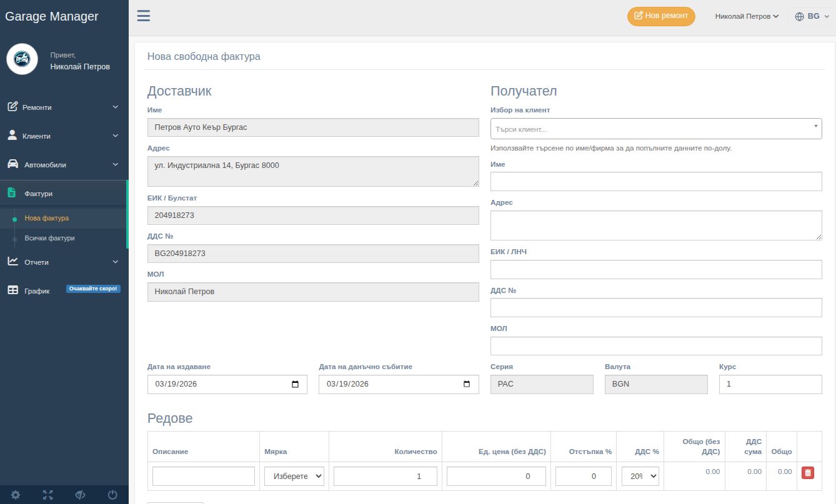836x504 pixels.
Task: Open the BG language selector
Action: tap(812, 16)
